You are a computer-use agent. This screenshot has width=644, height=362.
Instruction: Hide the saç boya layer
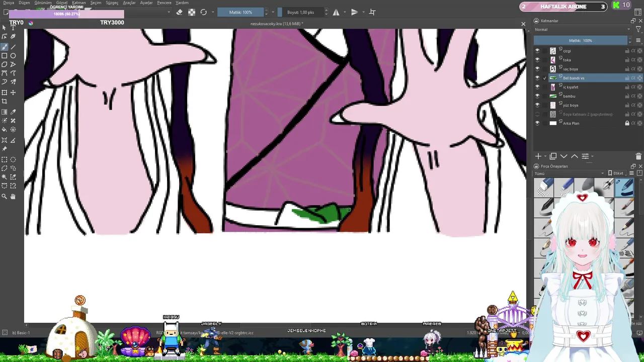pos(537,69)
